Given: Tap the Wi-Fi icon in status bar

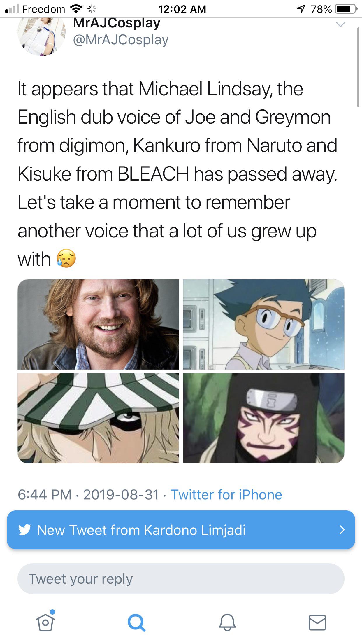Looking at the screenshot, I should pyautogui.click(x=76, y=9).
